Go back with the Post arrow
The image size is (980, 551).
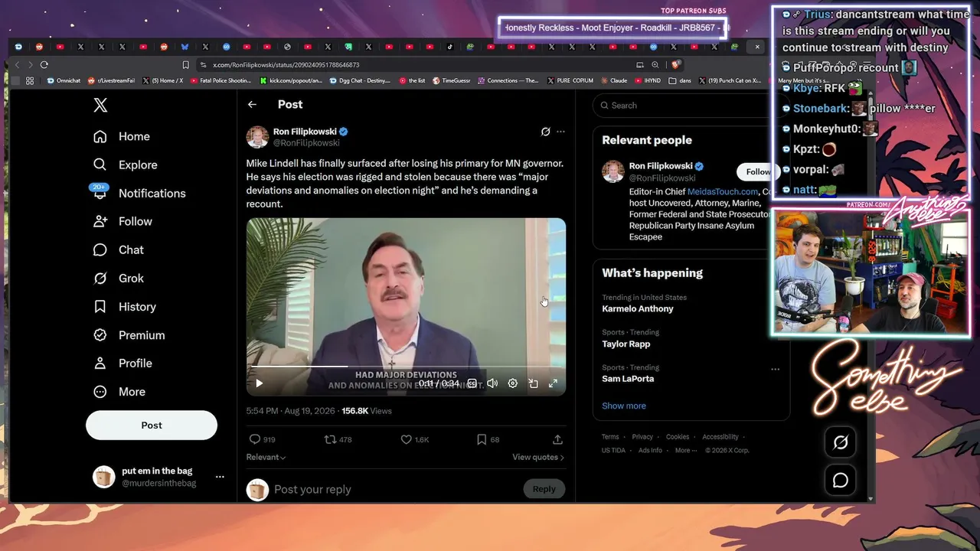pyautogui.click(x=252, y=105)
